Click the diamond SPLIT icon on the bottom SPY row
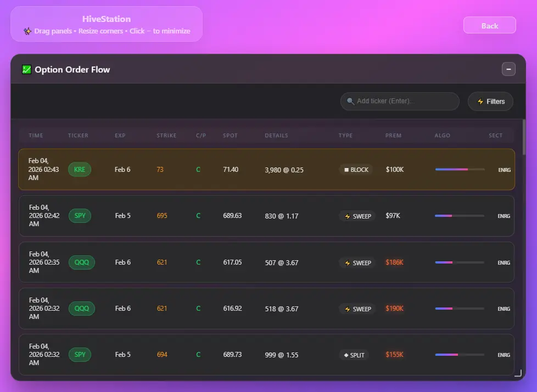Screen dimensions: 537x392 [x=345, y=355]
